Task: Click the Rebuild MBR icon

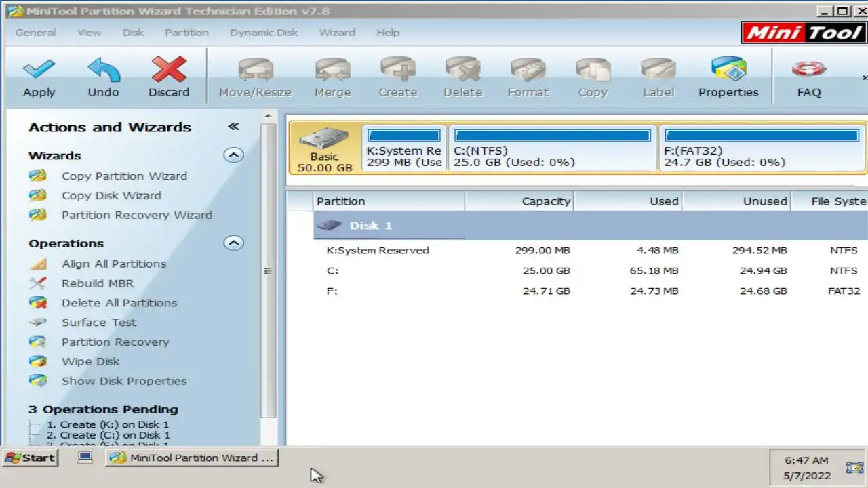Action: (x=38, y=283)
